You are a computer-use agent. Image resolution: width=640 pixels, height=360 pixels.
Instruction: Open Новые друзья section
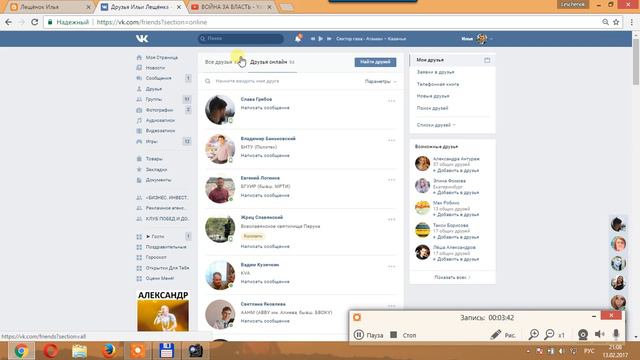pyautogui.click(x=433, y=96)
